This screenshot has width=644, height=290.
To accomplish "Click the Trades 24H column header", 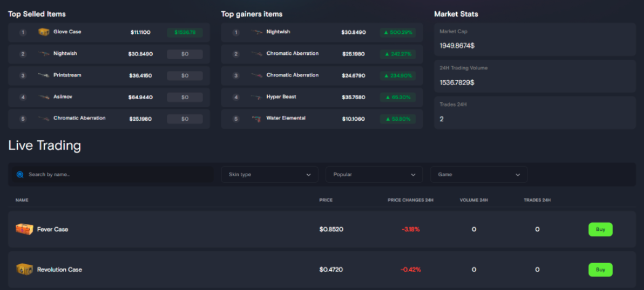I will tap(537, 200).
